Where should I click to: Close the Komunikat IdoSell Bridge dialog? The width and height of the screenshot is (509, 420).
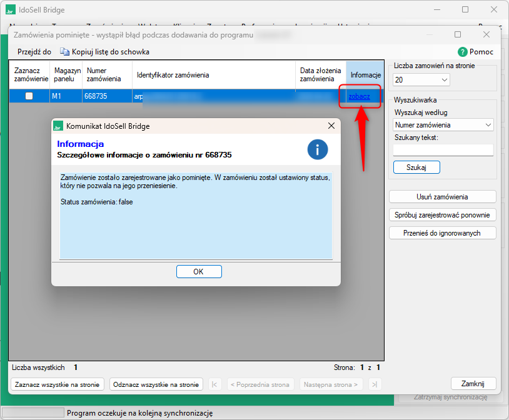(331, 126)
